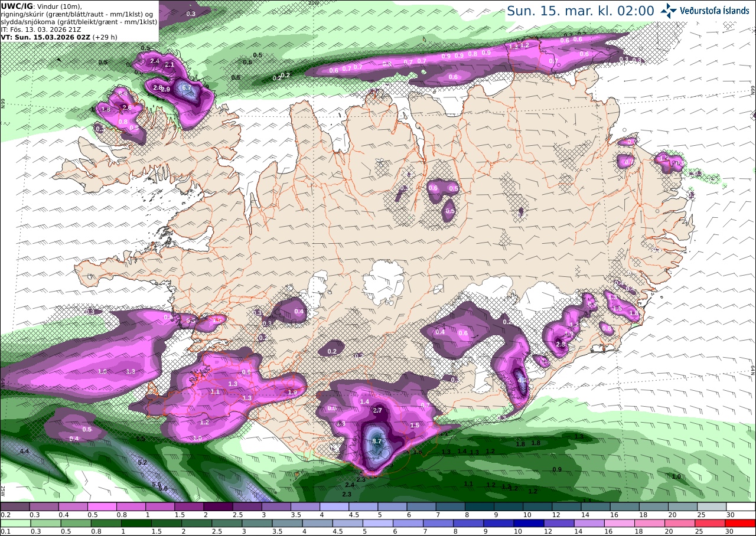Pick the upper-scale 4 light periwinkle swatch
This screenshot has height=536, width=756.
334,506
